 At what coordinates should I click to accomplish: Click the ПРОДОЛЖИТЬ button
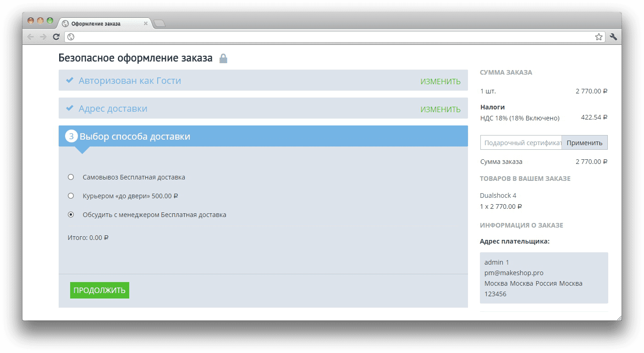[x=99, y=290]
